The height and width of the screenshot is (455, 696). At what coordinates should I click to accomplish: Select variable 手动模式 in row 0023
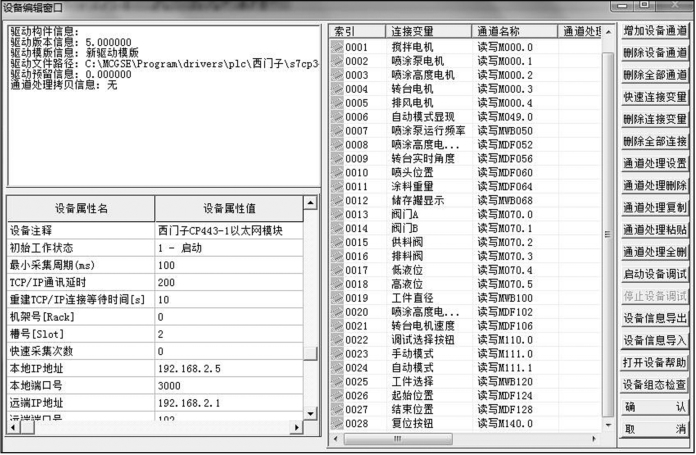point(412,354)
